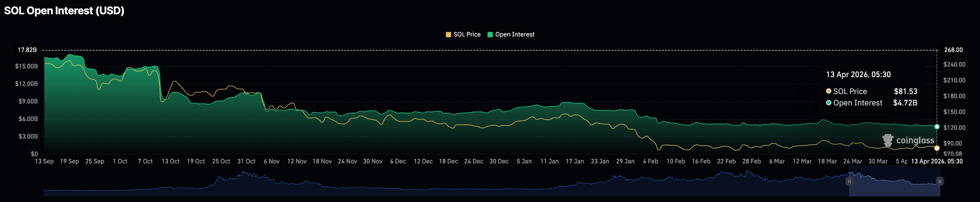Click the 268.00 maximum label on right axis
The width and height of the screenshot is (980, 202).
coord(954,50)
